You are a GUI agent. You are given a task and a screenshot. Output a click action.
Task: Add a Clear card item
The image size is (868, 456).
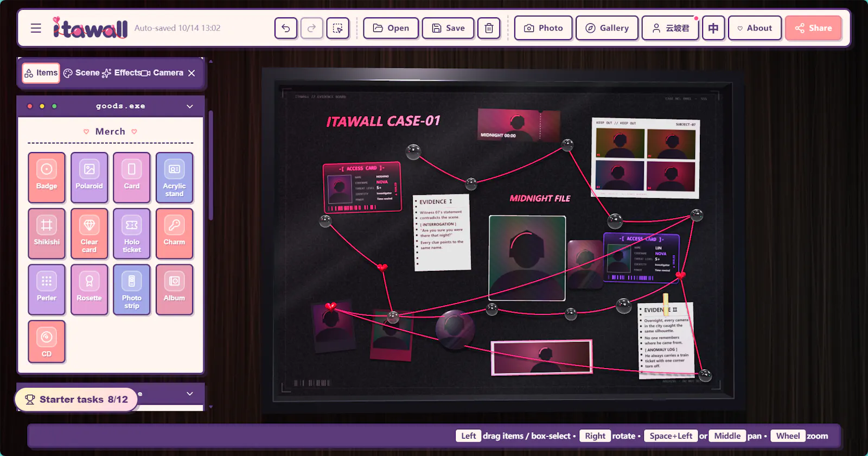tap(89, 233)
